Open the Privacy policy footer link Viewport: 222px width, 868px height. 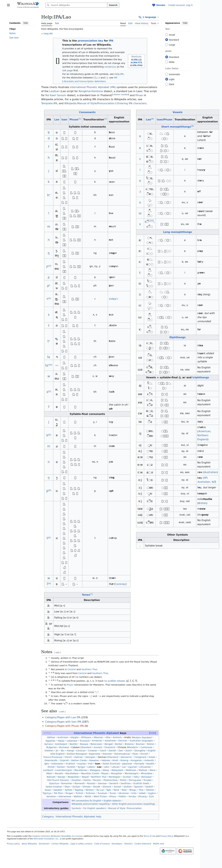pos(13,844)
